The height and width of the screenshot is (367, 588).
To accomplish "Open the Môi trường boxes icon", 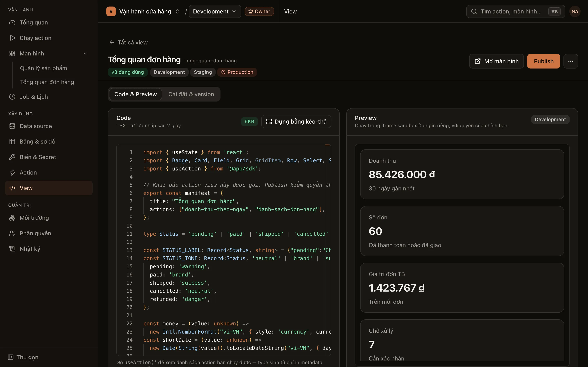I will pyautogui.click(x=12, y=218).
